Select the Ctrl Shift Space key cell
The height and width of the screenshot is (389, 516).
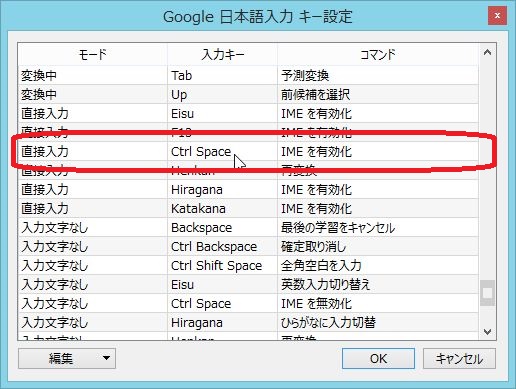[222, 266]
